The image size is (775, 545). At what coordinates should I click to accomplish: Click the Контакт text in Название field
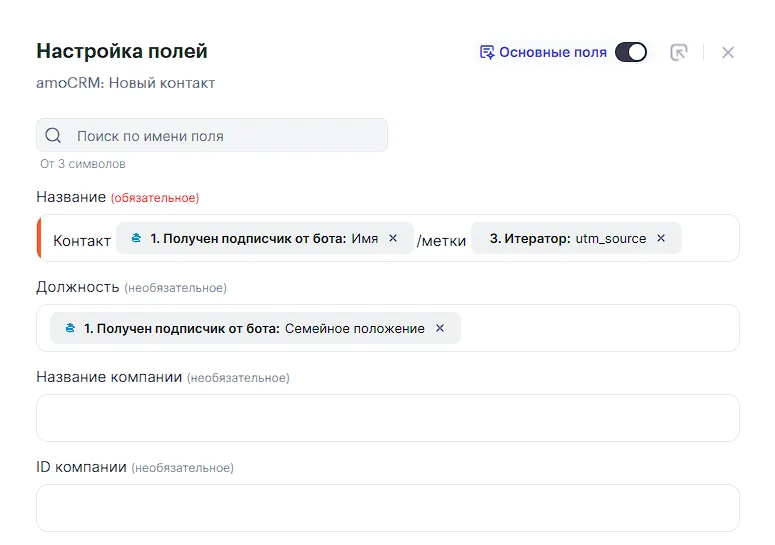point(82,240)
